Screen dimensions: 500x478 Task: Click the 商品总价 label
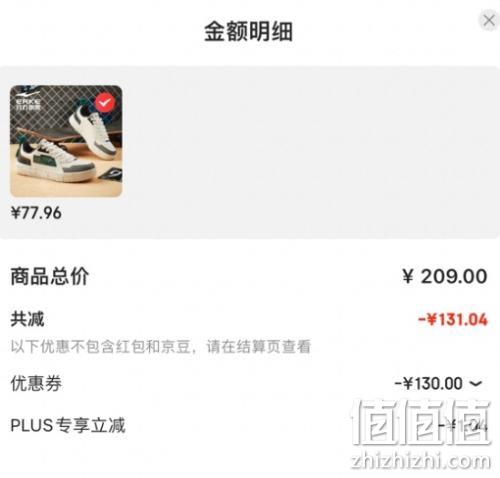click(x=50, y=276)
